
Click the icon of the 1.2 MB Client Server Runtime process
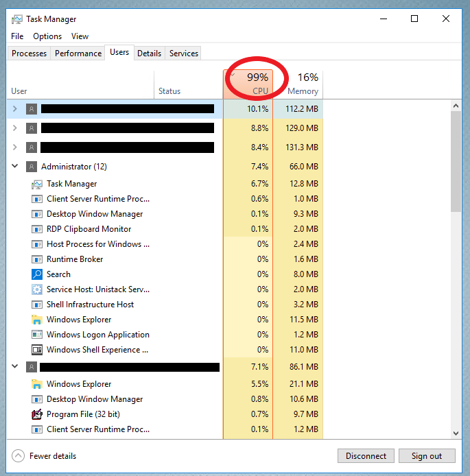37,429
